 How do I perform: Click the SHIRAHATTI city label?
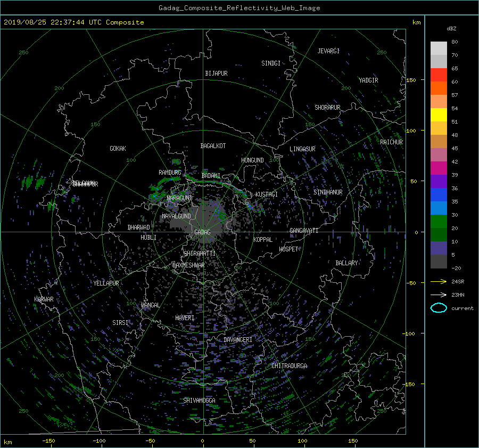coord(200,254)
